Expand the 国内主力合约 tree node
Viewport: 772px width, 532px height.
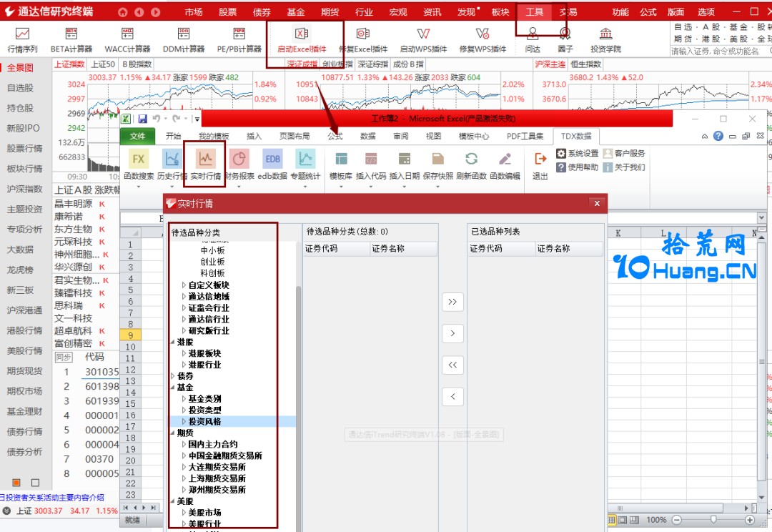pyautogui.click(x=184, y=444)
